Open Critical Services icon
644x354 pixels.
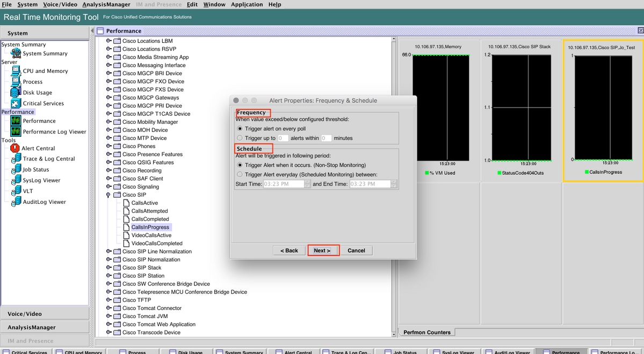16,104
